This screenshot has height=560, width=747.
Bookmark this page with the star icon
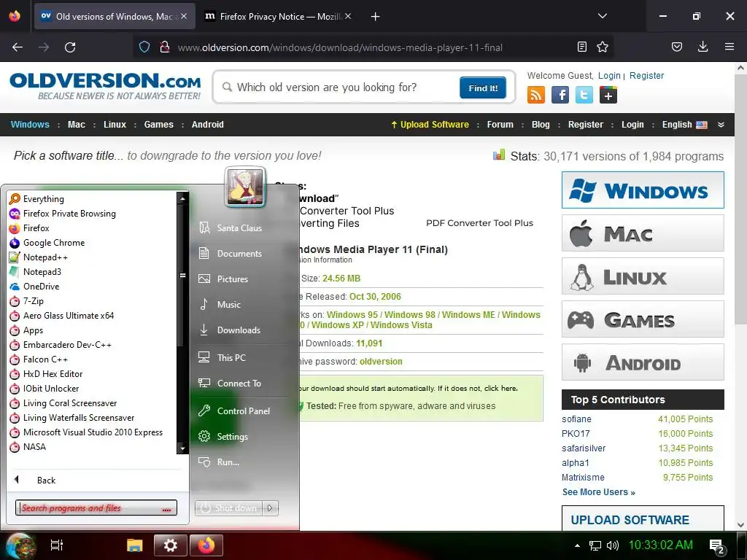(603, 47)
